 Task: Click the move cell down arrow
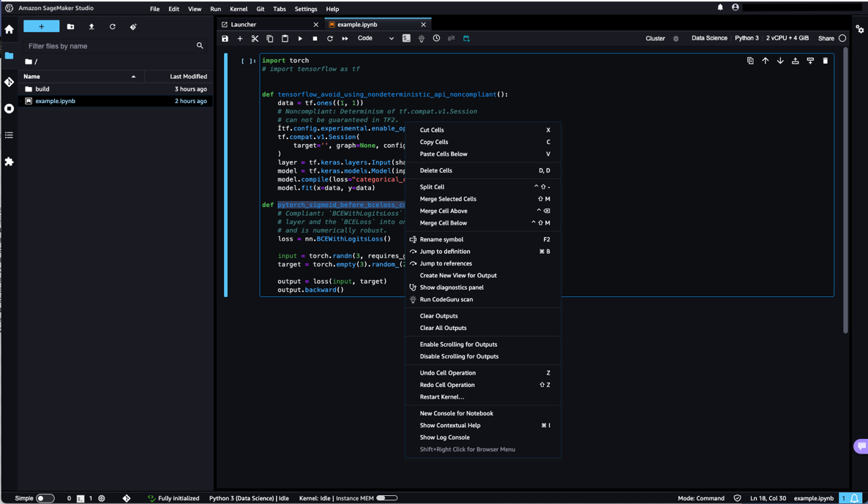pos(780,61)
